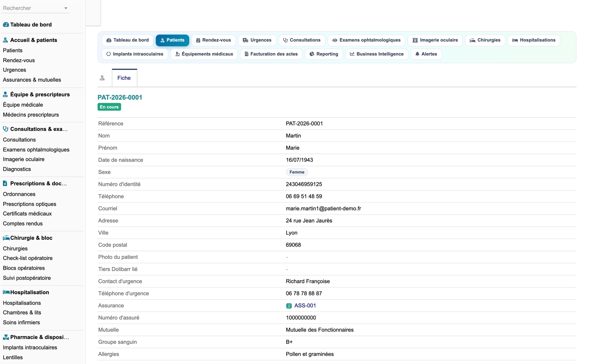The image size is (589, 364).
Task: Open Prescriptions optiques in the sidebar
Action: [x=30, y=204]
